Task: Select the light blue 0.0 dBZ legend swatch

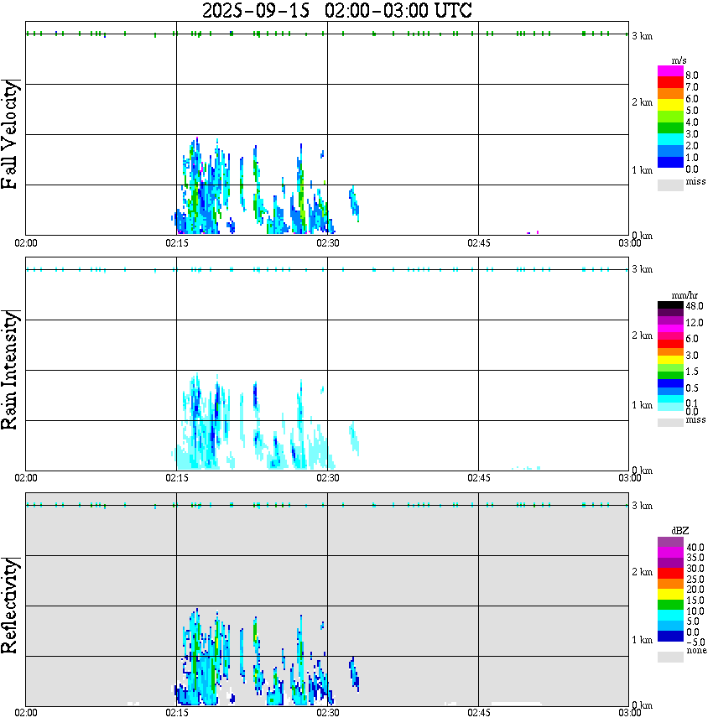Action: click(670, 626)
